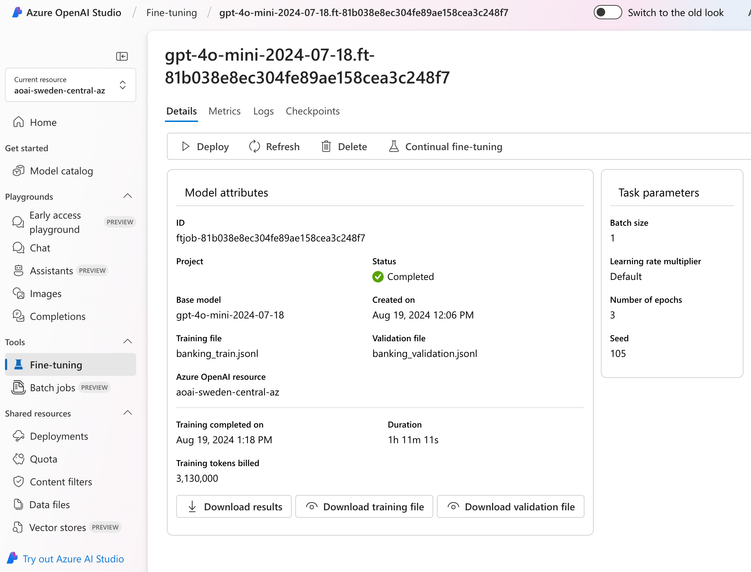Open the Chat playground
Screen dimensions: 751x572
[x=40, y=248]
